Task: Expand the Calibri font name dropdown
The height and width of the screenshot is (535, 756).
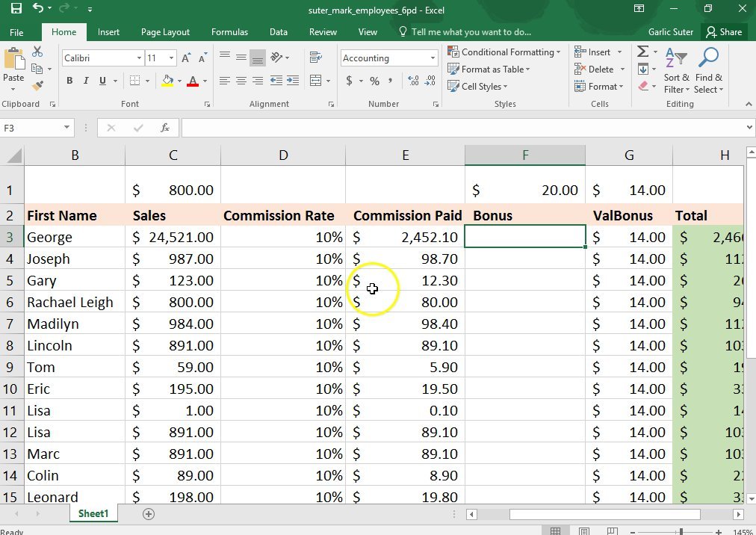Action: [x=139, y=58]
